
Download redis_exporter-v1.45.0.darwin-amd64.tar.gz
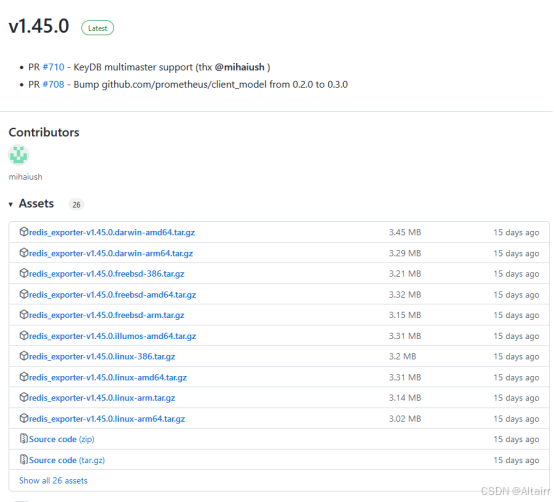tap(112, 232)
